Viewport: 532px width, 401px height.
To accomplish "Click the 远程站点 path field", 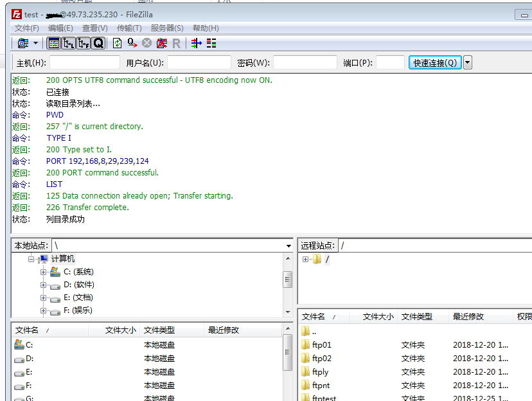I will [435, 245].
